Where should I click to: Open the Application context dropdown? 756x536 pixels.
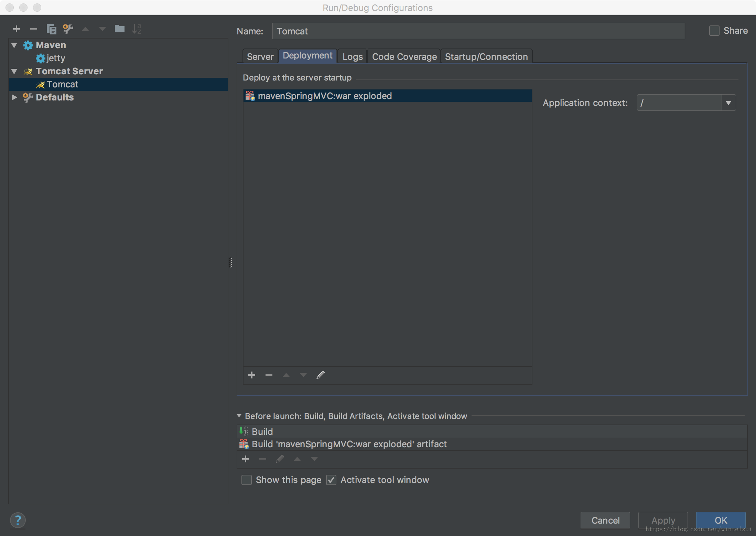click(x=728, y=103)
